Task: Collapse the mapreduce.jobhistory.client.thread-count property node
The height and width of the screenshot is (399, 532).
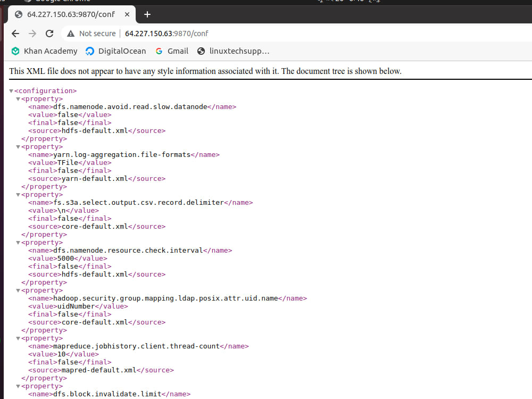Action: (18, 338)
